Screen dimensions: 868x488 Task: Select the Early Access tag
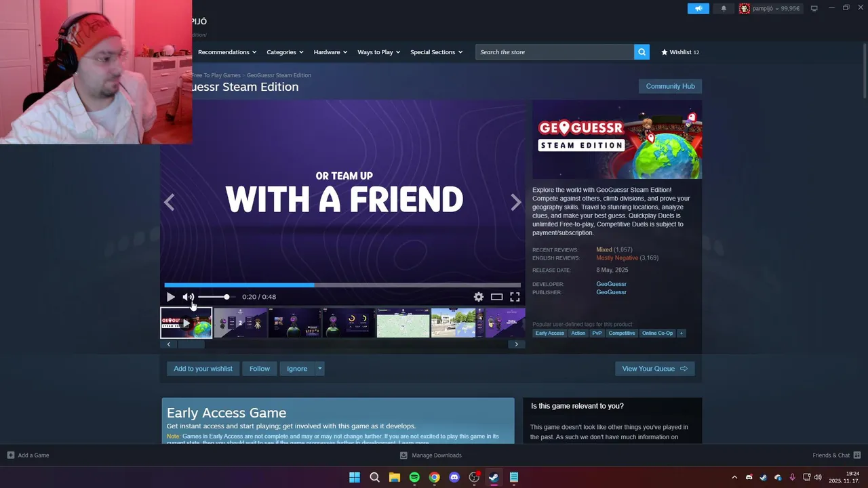coord(550,333)
